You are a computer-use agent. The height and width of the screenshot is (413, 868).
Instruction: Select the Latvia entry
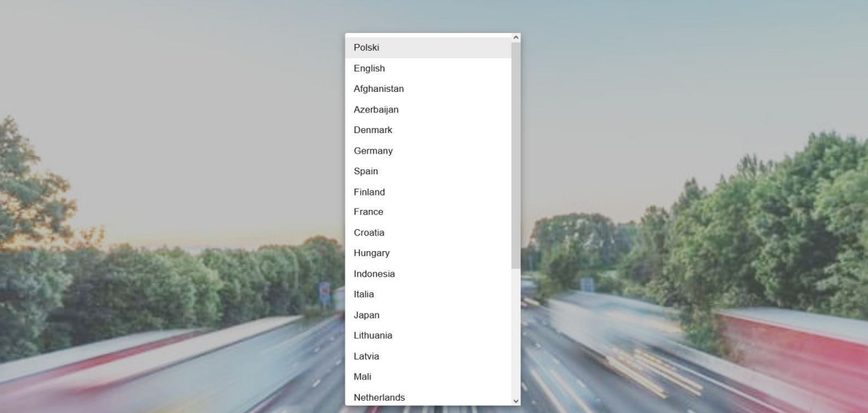pyautogui.click(x=428, y=356)
